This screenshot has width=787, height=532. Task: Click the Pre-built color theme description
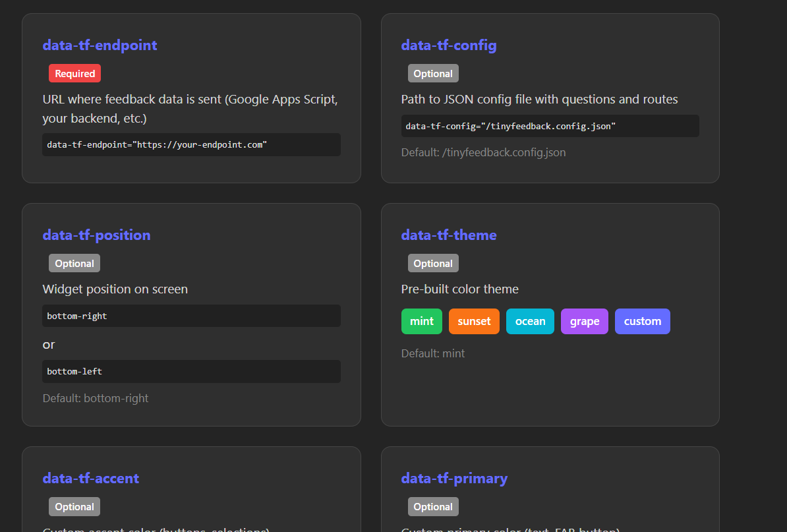pyautogui.click(x=460, y=289)
